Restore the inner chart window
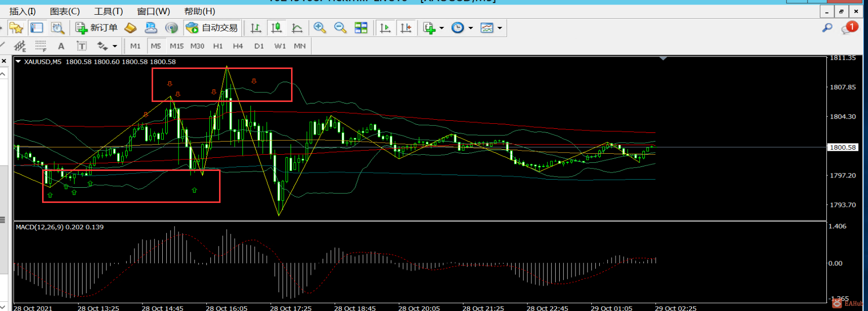 [841, 11]
